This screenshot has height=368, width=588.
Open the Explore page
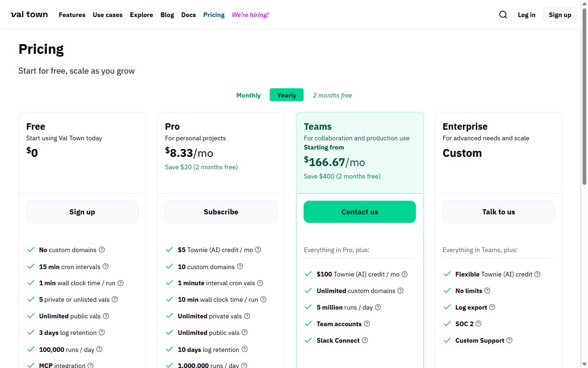[141, 15]
